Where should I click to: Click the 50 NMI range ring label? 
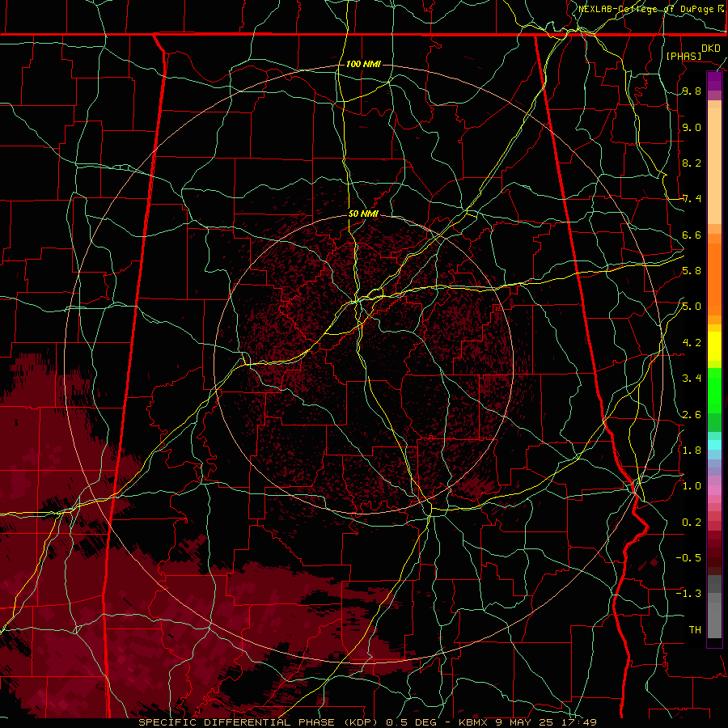363,214
